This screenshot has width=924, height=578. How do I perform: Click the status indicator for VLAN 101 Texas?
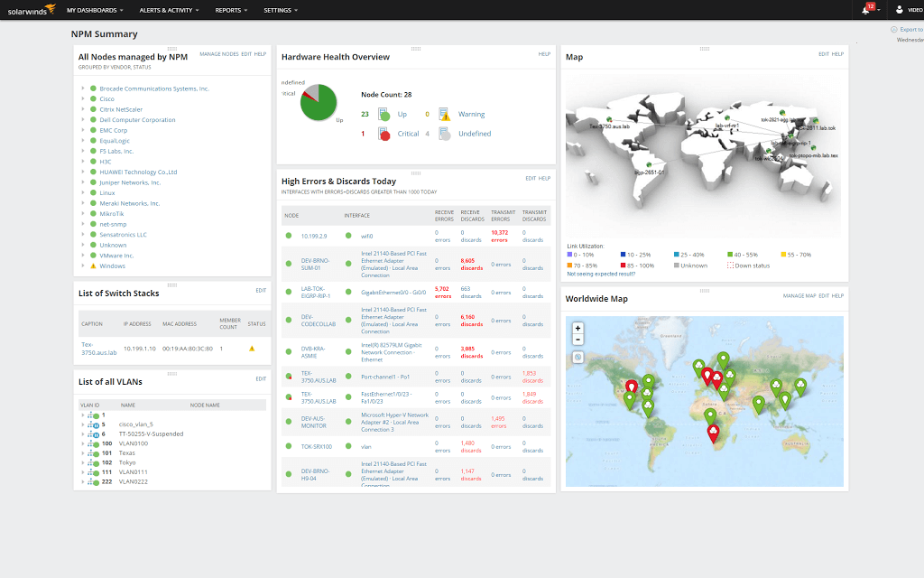click(96, 452)
